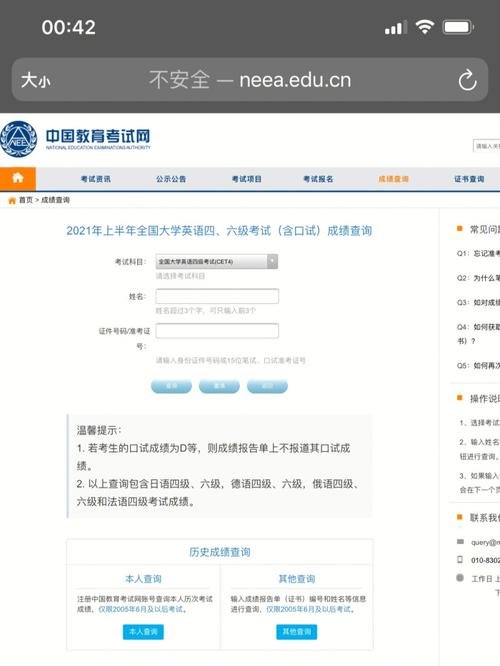Open the 考试报名 menu

point(318,179)
